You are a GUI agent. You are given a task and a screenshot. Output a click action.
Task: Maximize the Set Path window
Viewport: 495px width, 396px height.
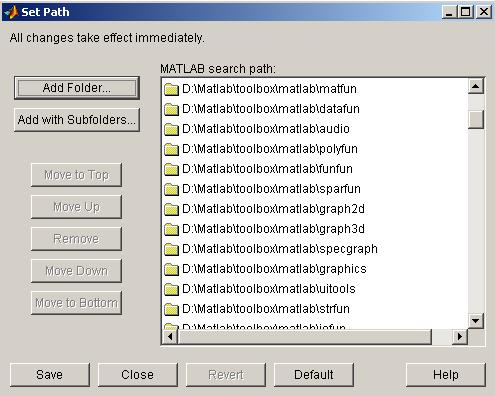click(x=466, y=12)
